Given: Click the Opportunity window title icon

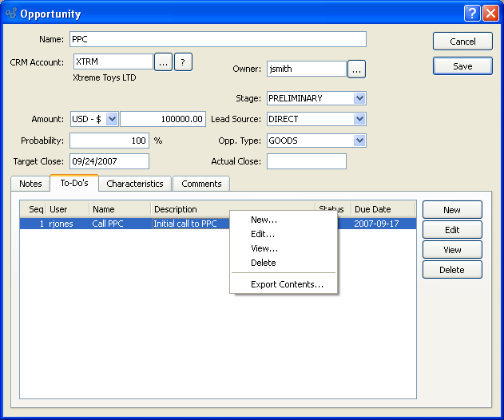Looking at the screenshot, I should (10, 14).
